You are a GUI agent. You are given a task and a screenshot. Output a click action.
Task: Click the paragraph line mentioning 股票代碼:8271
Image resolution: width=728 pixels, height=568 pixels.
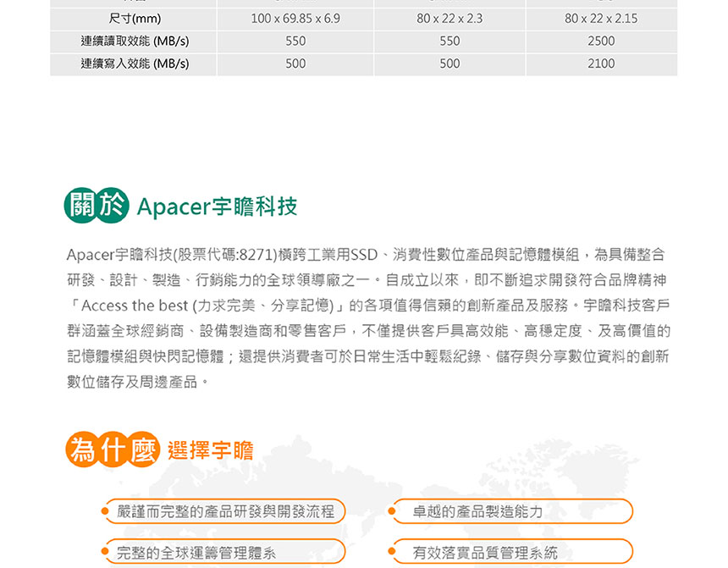coord(366,255)
